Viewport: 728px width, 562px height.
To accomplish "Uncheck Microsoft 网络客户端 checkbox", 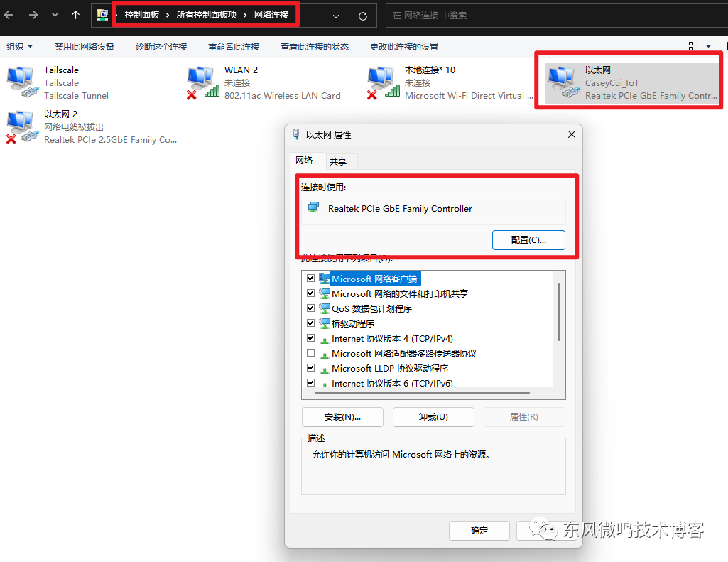I will (x=311, y=279).
